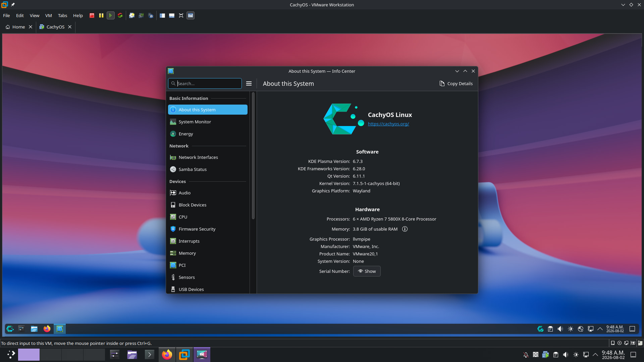Open the Info Center hamburger menu
The height and width of the screenshot is (362, 644).
[249, 83]
